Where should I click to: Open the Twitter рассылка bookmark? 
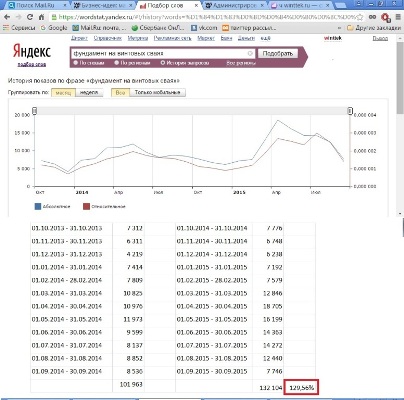(x=249, y=28)
